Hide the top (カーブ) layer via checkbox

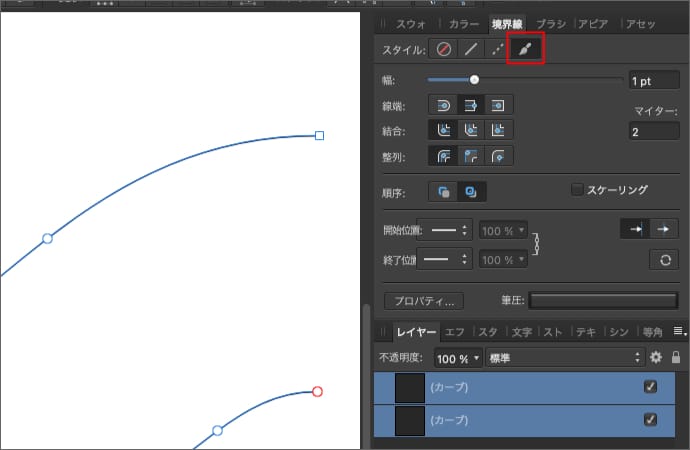pyautogui.click(x=651, y=387)
